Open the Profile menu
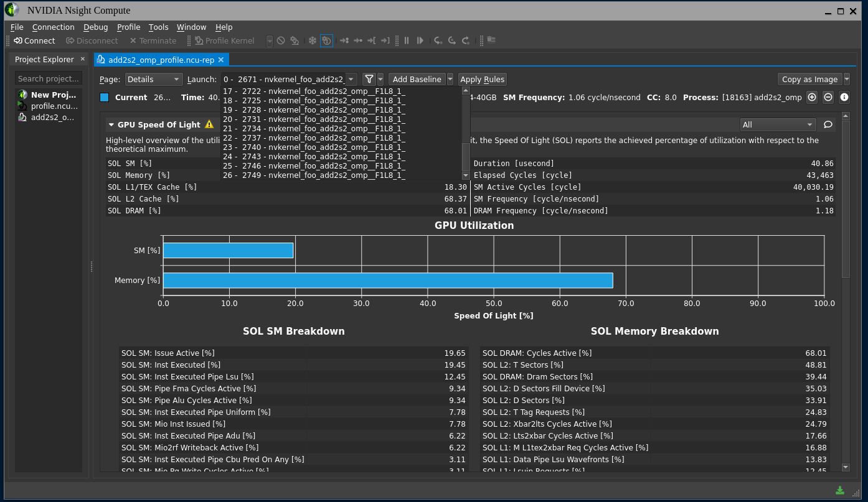This screenshot has width=868, height=502. (x=128, y=27)
